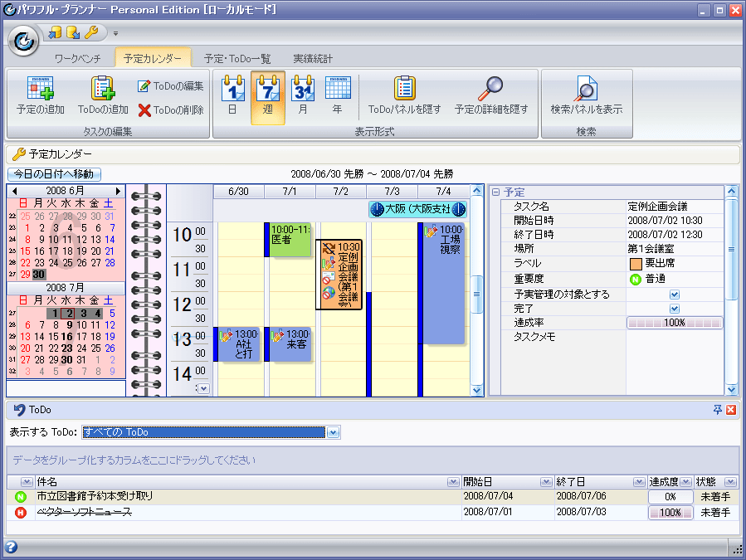Click the 0% progress cell

670,497
